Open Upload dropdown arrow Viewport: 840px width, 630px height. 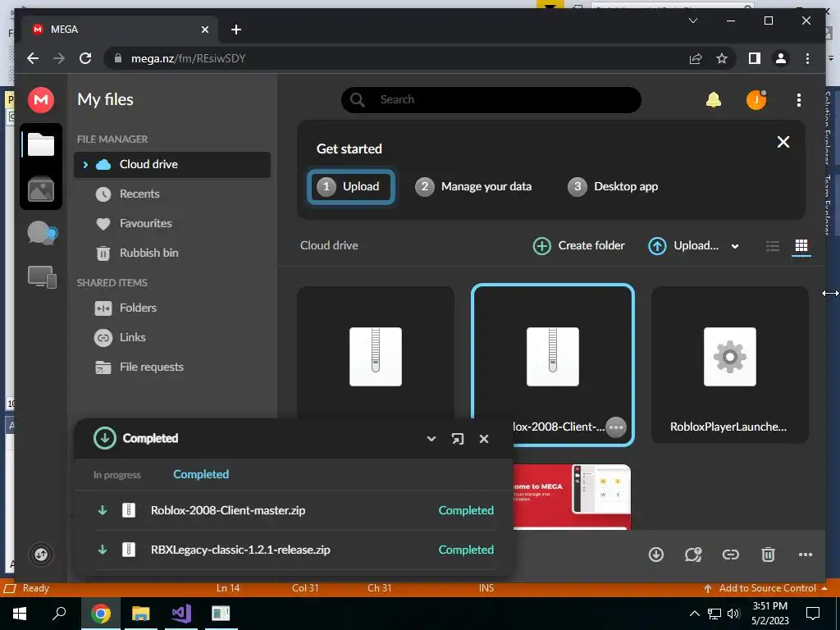point(735,246)
